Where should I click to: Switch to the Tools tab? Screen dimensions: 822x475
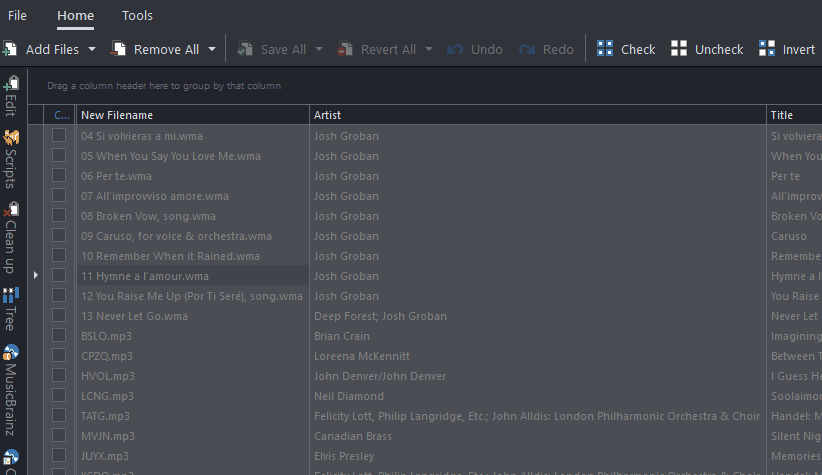[x=137, y=16]
